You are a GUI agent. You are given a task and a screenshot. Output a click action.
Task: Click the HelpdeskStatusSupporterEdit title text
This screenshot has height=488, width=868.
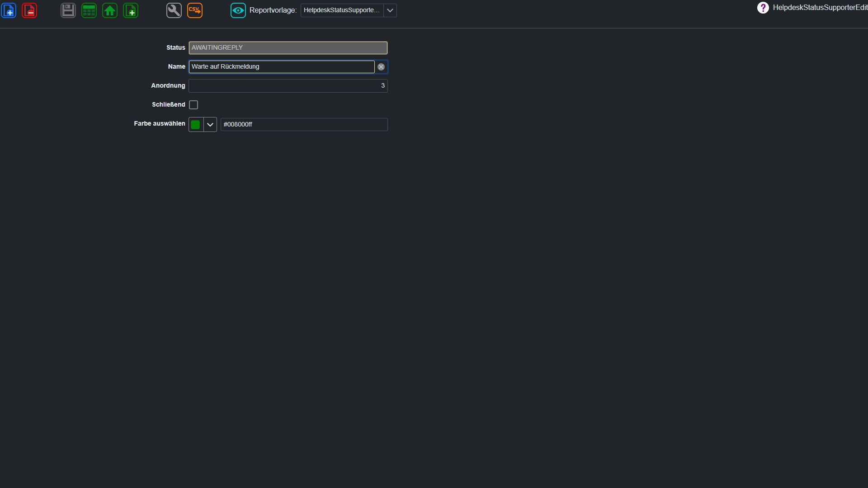(820, 8)
